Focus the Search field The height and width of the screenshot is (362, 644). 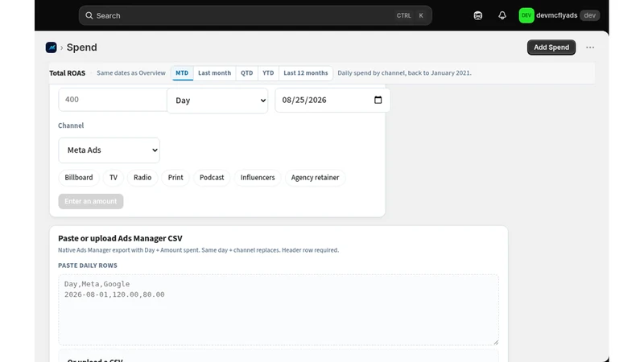(x=255, y=15)
